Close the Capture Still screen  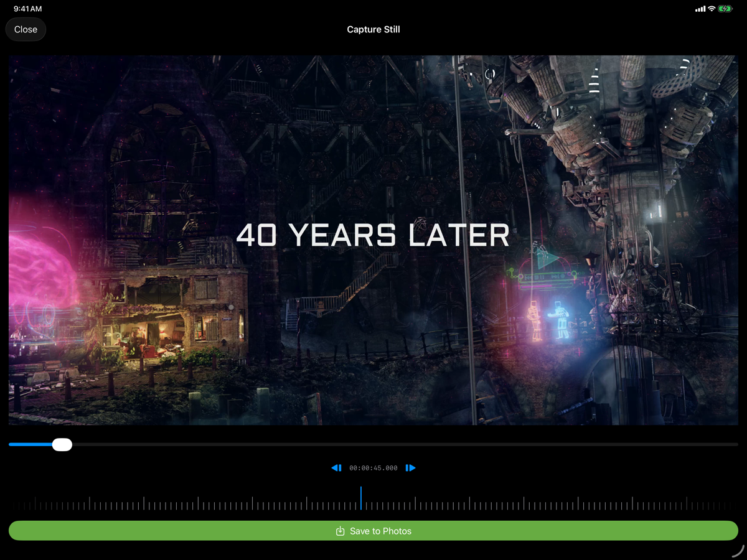(x=26, y=29)
